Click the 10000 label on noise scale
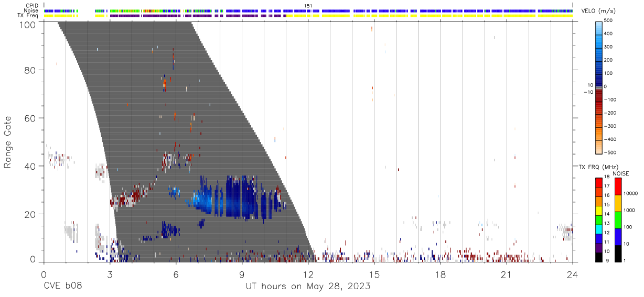The width and height of the screenshot is (644, 297). point(630,193)
